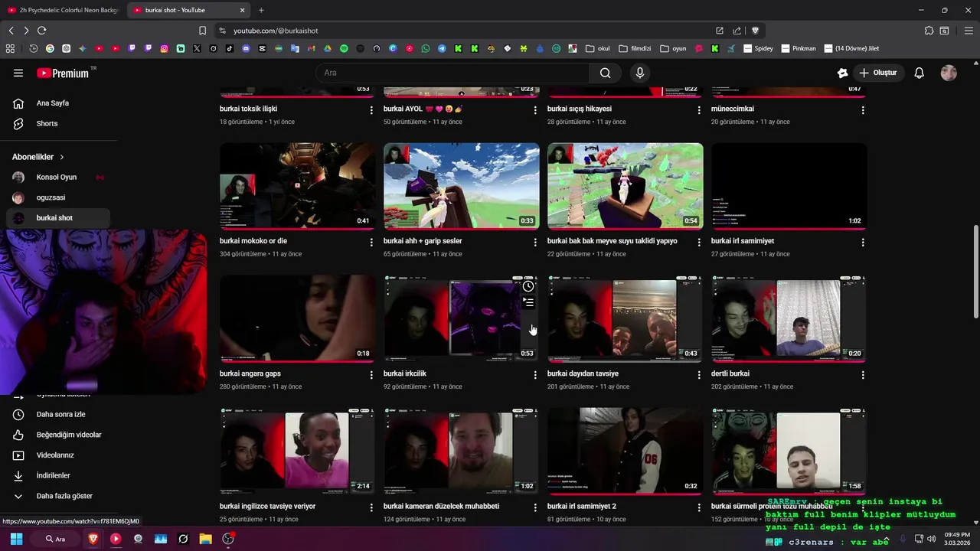
Task: Play burkai ahh + garip sesler thumbnail
Action: click(462, 186)
